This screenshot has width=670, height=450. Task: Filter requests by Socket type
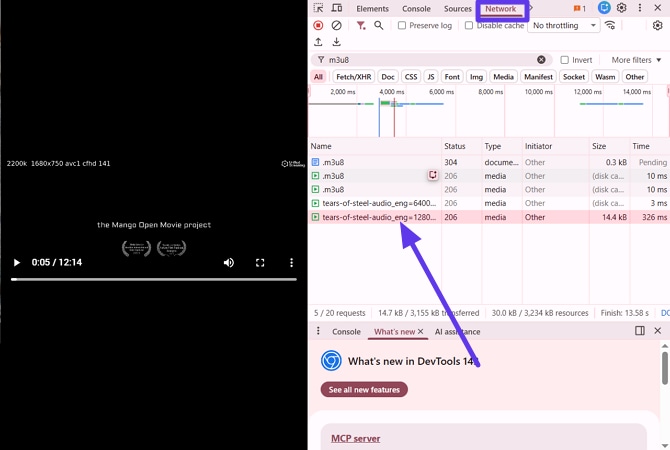click(573, 77)
